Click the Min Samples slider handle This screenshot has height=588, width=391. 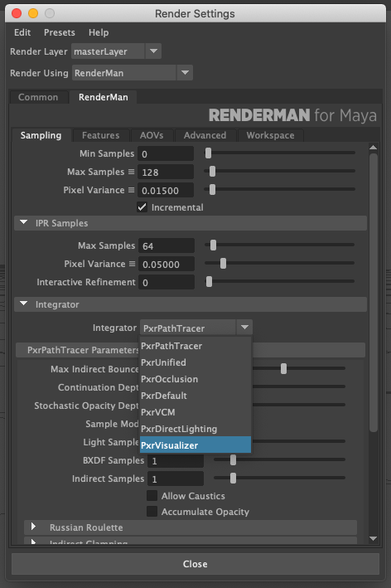(x=208, y=153)
